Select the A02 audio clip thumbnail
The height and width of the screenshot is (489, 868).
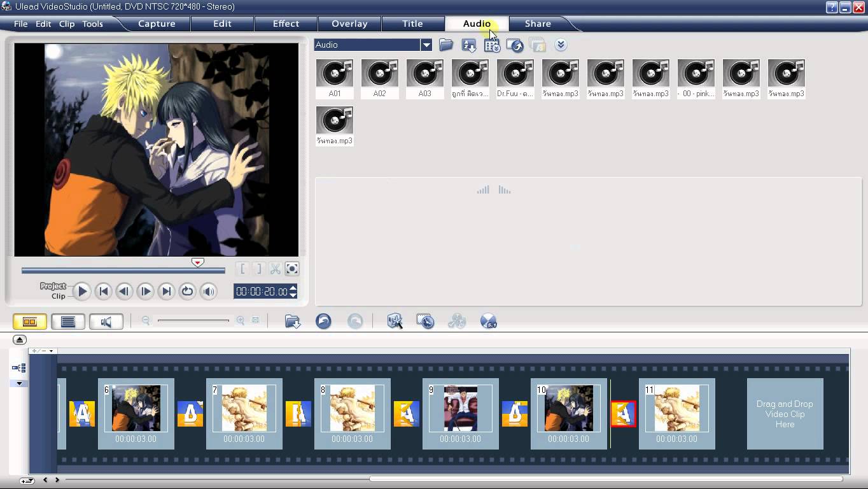tap(380, 78)
